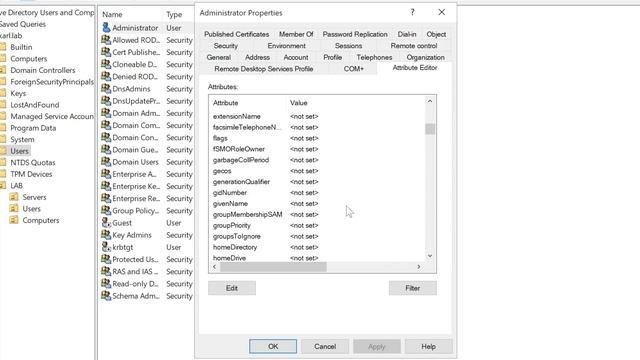This screenshot has width=640, height=360.
Task: Click the Denied ROD... group icon
Action: click(x=106, y=76)
